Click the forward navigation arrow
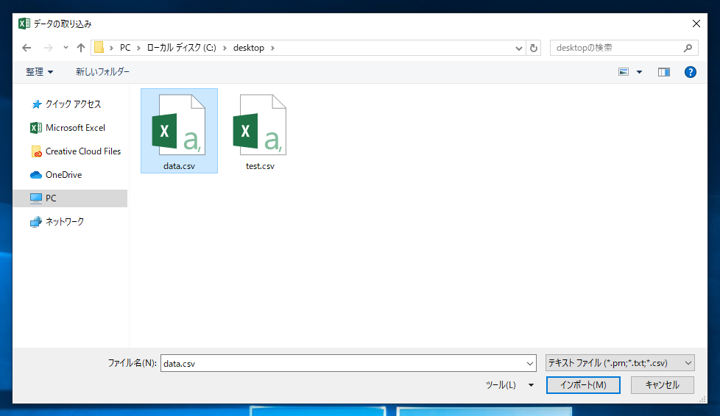 [48, 48]
